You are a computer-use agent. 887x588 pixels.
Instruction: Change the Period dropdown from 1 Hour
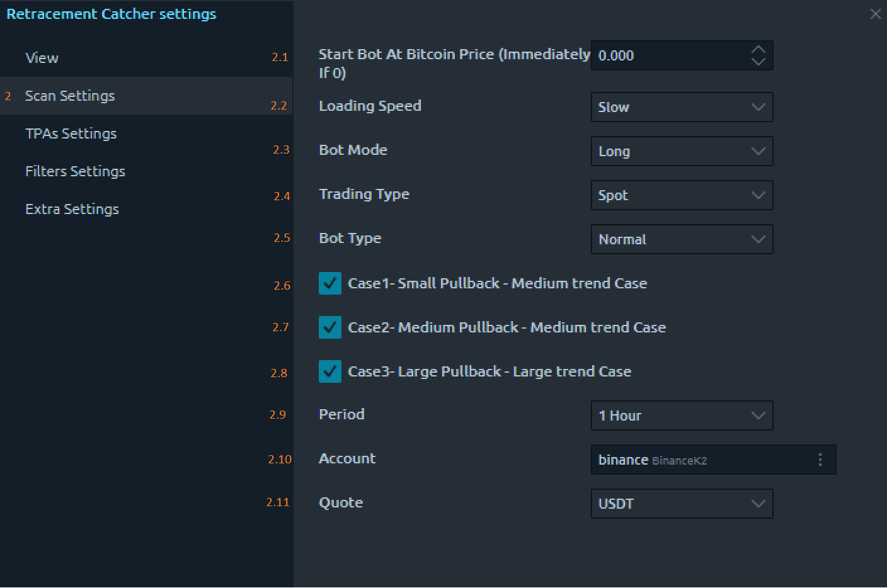coord(682,416)
